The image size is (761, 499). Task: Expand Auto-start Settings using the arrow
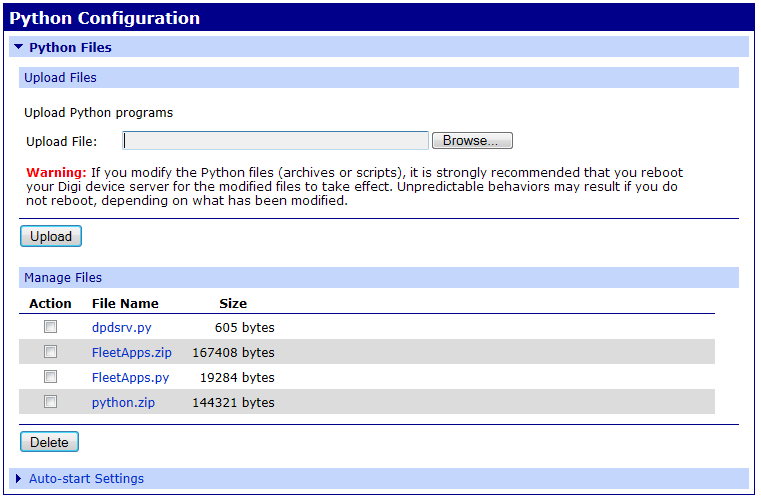18,479
